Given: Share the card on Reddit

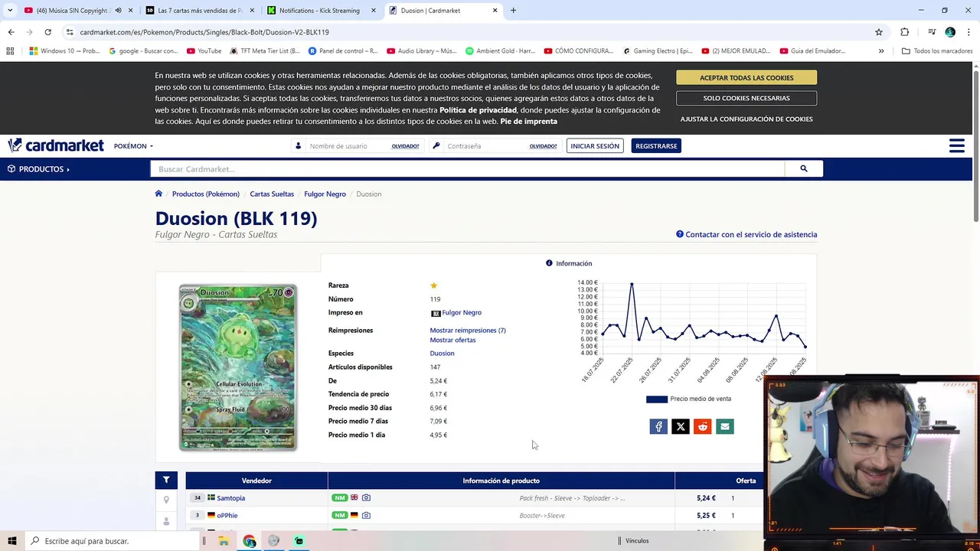Looking at the screenshot, I should point(703,426).
